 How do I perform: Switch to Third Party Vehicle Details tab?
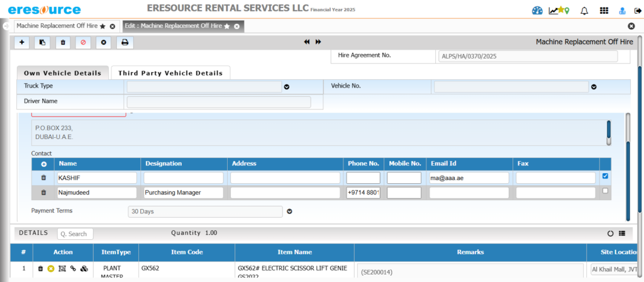point(170,73)
